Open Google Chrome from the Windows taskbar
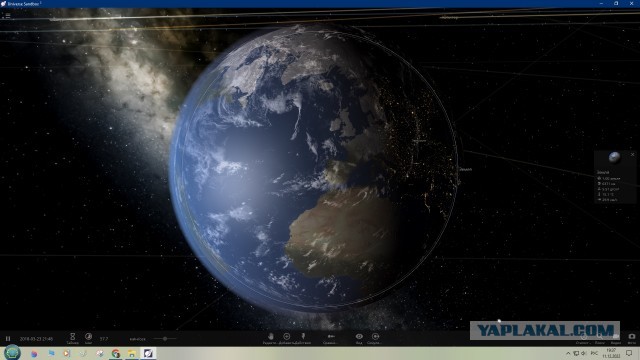This screenshot has width=640, height=360. coord(116,353)
